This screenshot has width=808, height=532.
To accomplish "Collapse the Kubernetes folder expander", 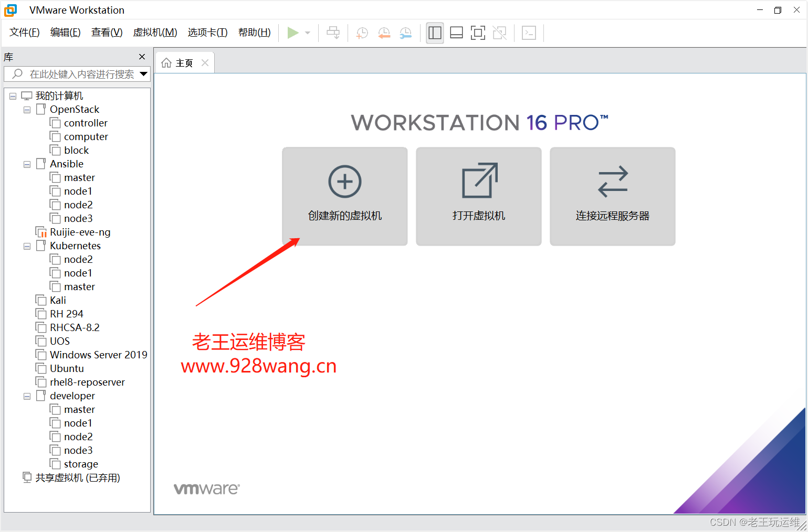I will point(27,246).
